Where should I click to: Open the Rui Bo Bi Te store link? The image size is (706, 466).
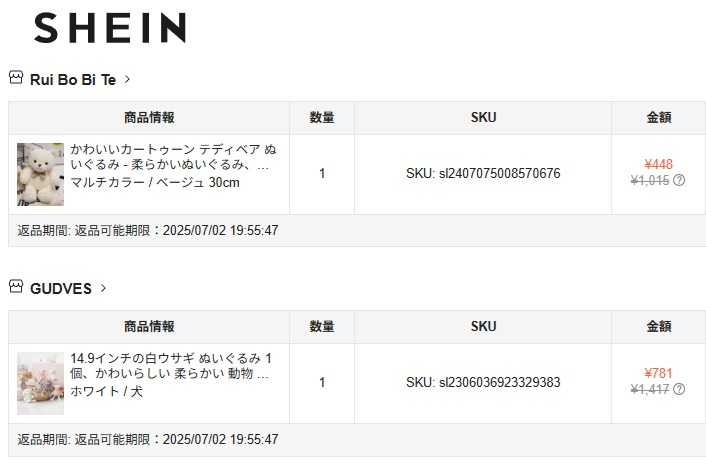tap(72, 79)
